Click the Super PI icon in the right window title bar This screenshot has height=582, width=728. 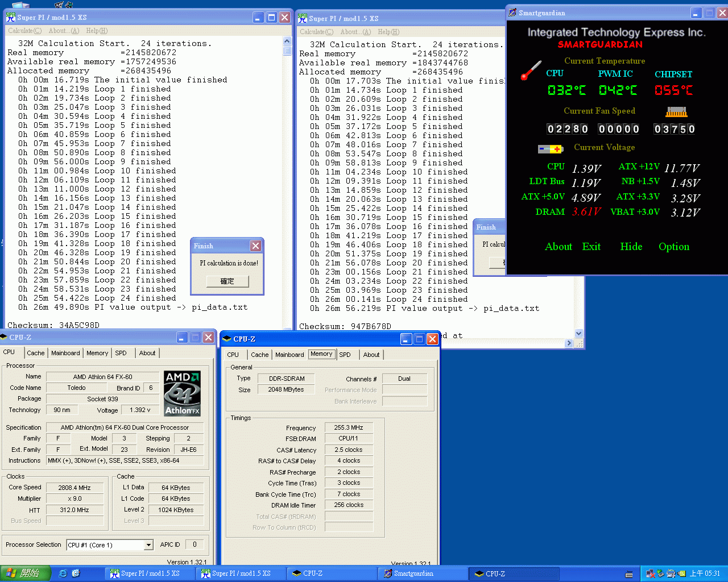302,18
